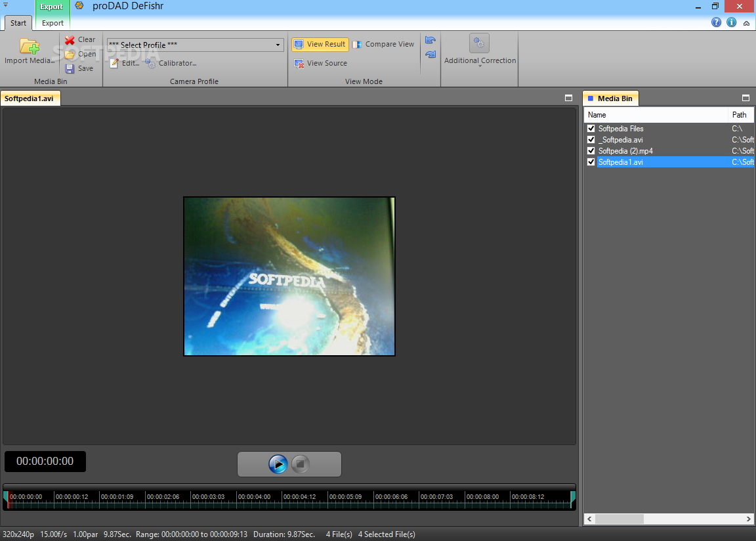Click the 320x240p status bar entry
Viewport: 756px width, 541px height.
click(x=18, y=534)
